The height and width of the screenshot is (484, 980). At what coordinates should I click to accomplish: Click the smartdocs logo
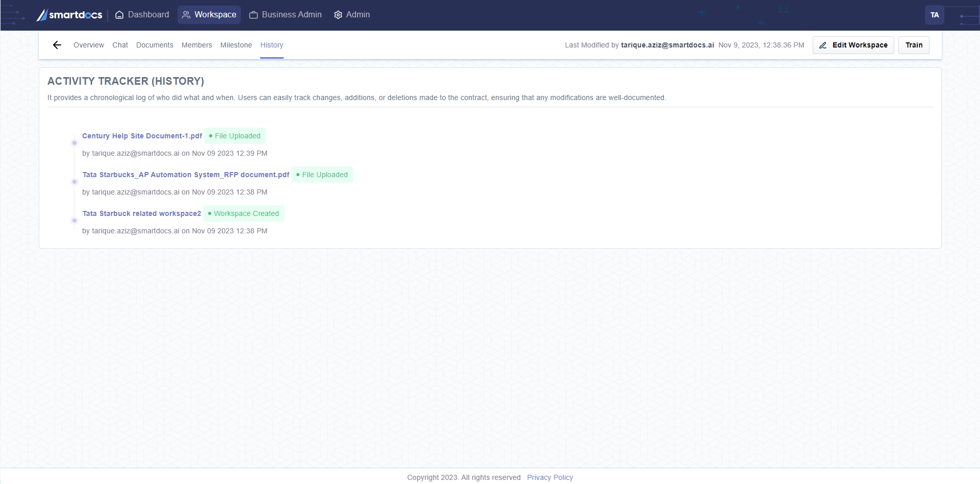coord(69,15)
